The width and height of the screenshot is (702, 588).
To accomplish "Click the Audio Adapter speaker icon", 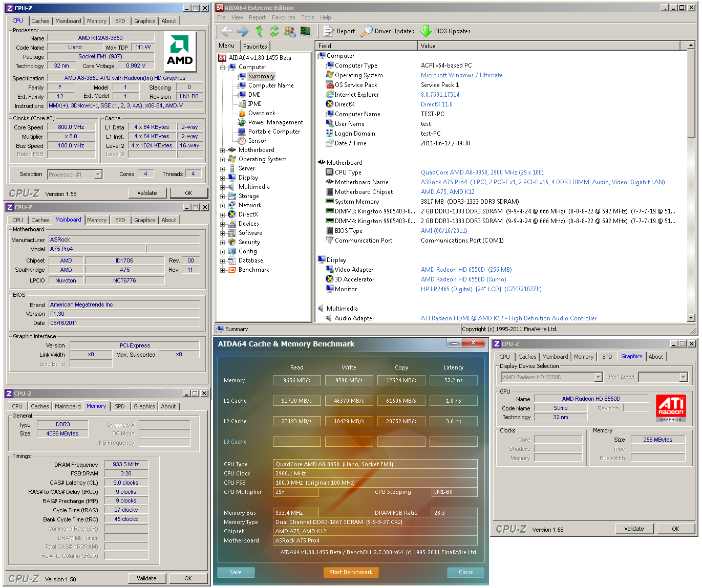I will coord(330,318).
